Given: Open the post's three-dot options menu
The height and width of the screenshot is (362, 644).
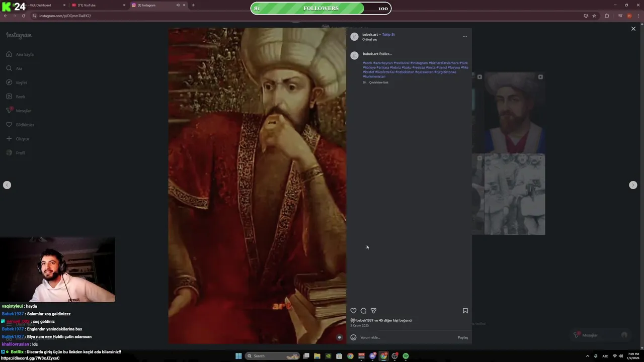Looking at the screenshot, I should (464, 37).
